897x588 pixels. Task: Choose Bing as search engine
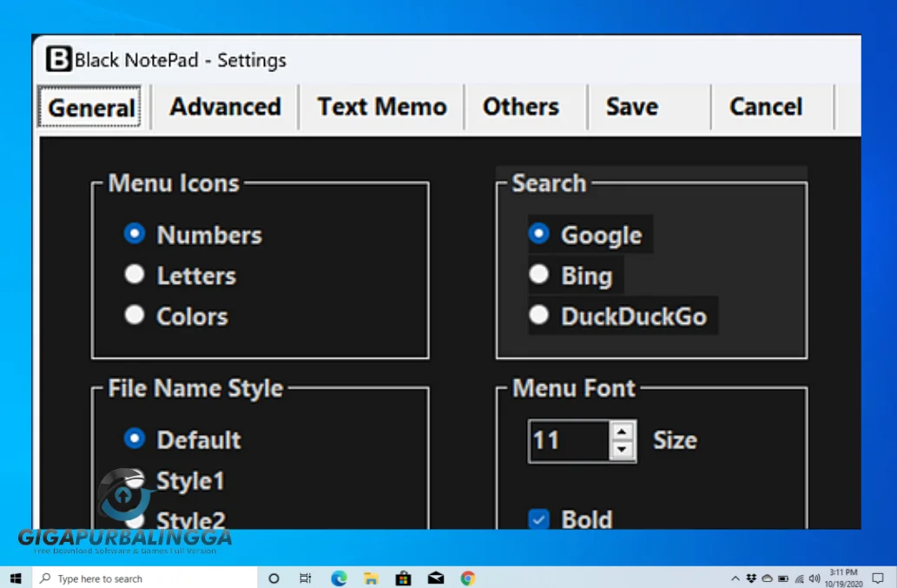click(575, 275)
